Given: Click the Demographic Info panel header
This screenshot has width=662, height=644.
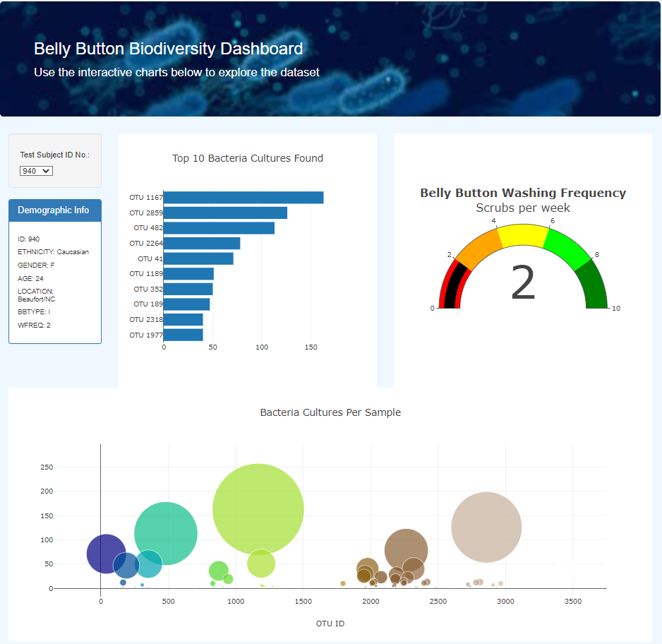Looking at the screenshot, I should 54,210.
